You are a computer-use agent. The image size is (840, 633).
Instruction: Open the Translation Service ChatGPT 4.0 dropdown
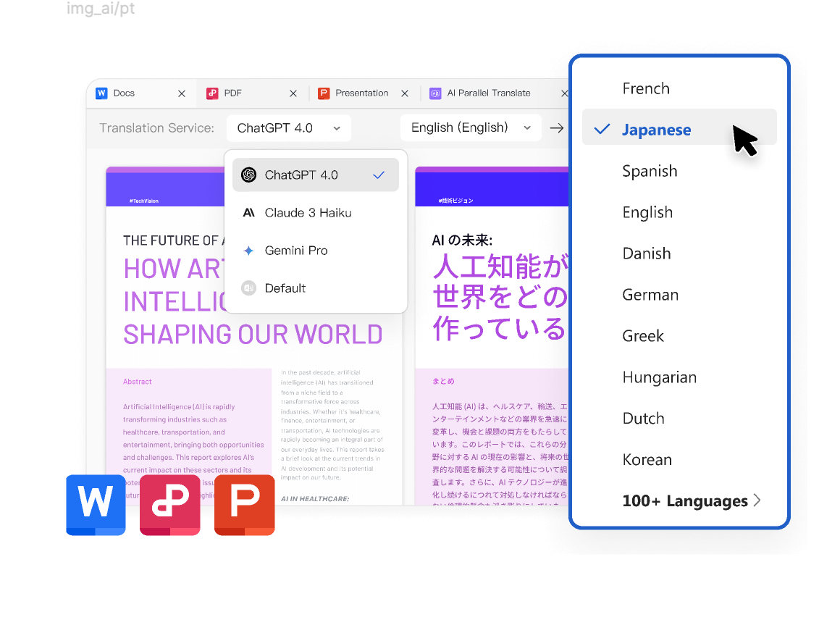tap(289, 128)
